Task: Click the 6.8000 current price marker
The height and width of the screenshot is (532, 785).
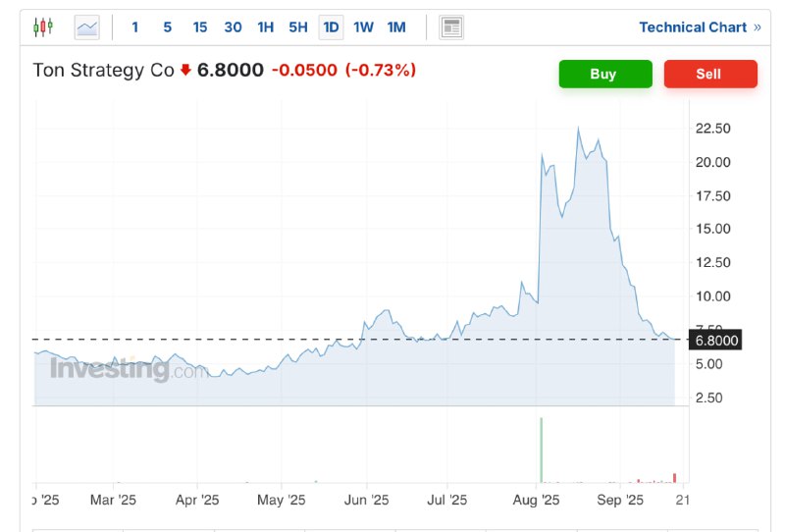Action: click(x=715, y=341)
